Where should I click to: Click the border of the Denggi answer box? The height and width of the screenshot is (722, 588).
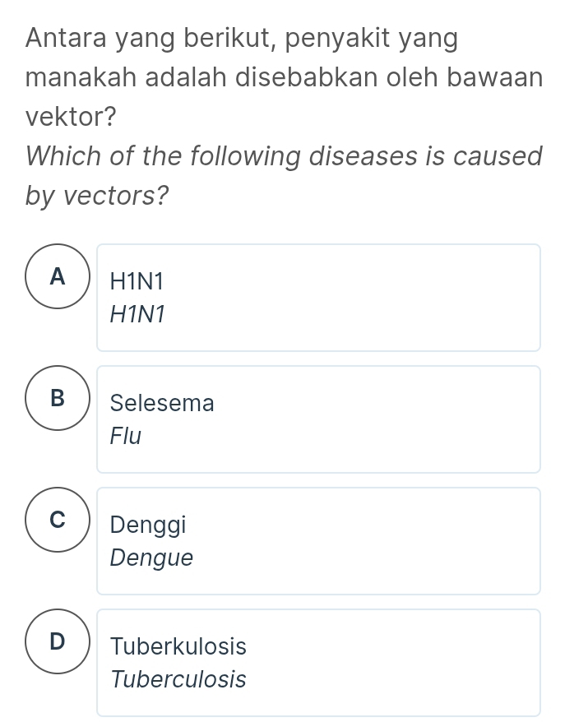318,487
